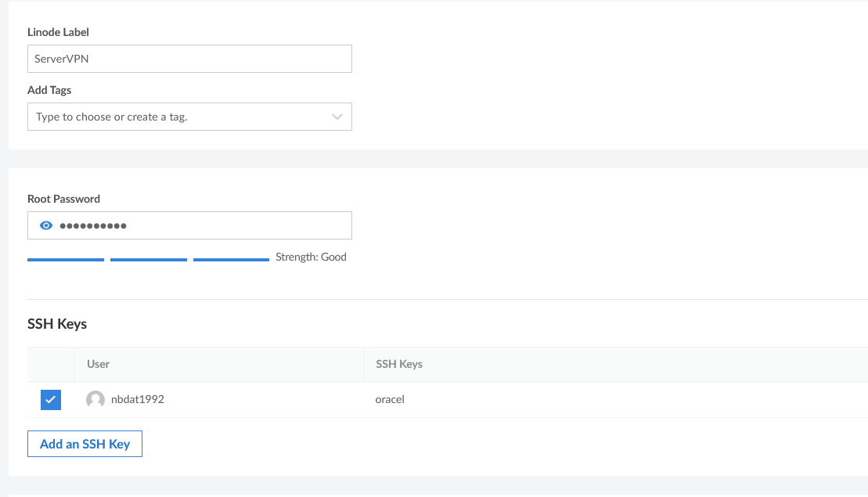This screenshot has height=497, width=868.
Task: Click the nbdat1992 username text
Action: point(138,399)
